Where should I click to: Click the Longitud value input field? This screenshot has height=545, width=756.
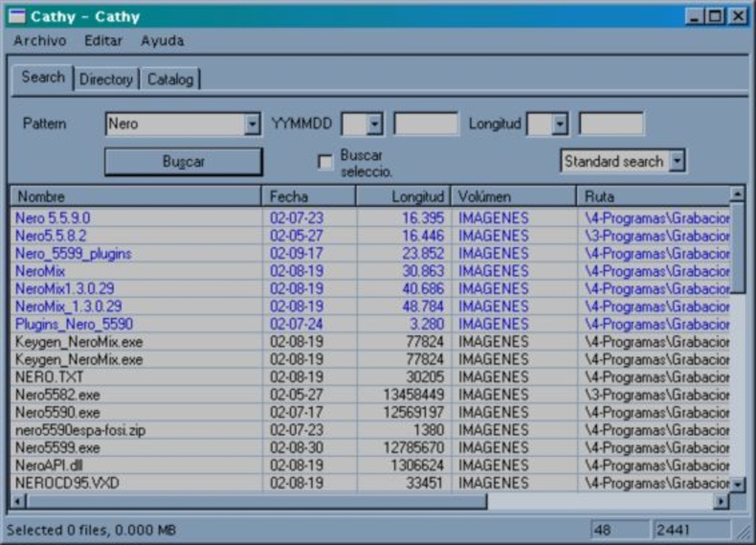click(x=611, y=124)
